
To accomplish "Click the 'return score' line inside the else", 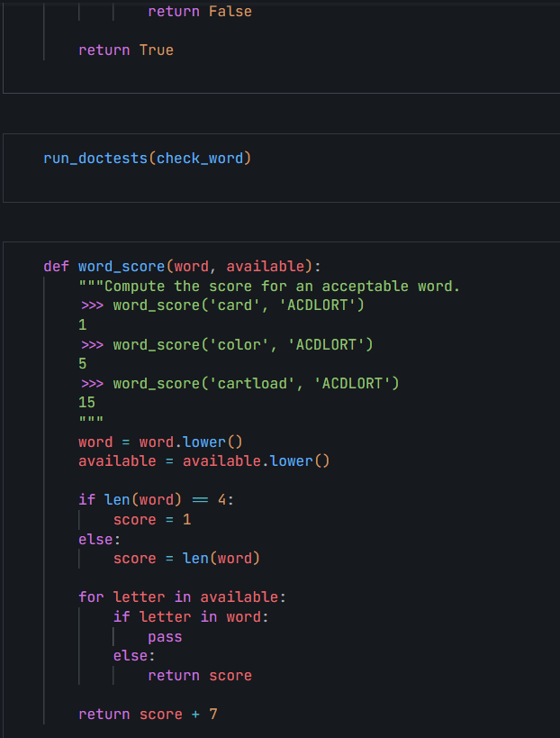I will tap(200, 676).
